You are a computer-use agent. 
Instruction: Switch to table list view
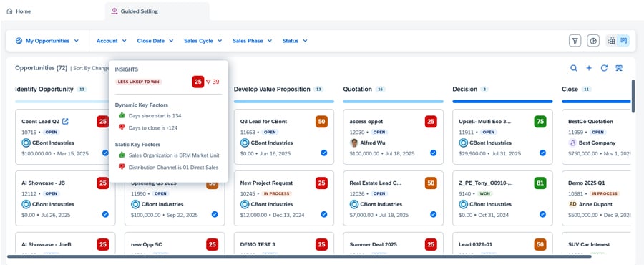612,41
